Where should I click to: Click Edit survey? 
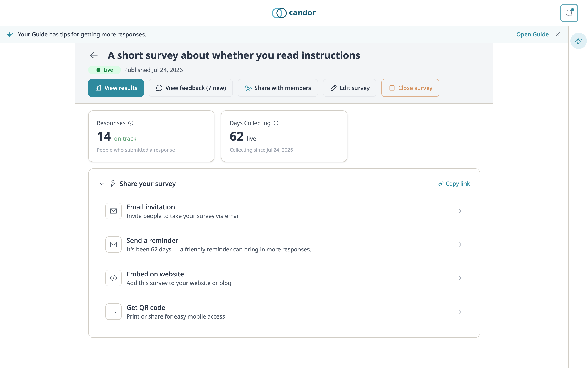click(x=350, y=88)
